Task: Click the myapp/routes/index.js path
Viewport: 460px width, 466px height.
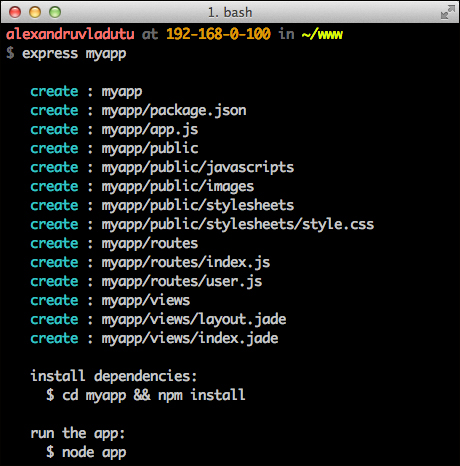Action: point(186,263)
